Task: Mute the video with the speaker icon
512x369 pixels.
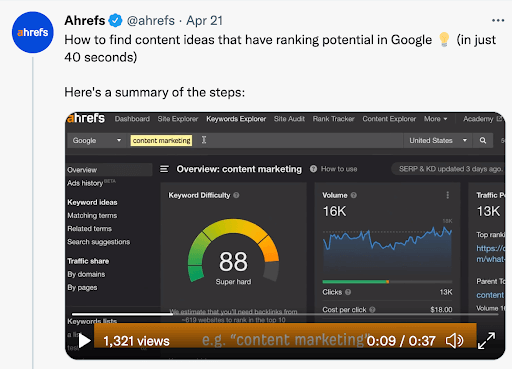Action: tap(454, 341)
